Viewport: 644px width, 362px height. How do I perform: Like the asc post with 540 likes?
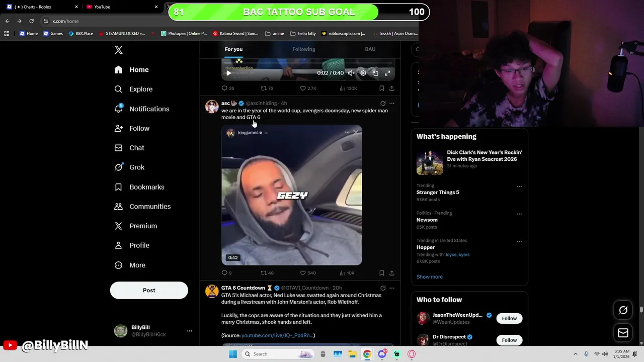pyautogui.click(x=308, y=273)
